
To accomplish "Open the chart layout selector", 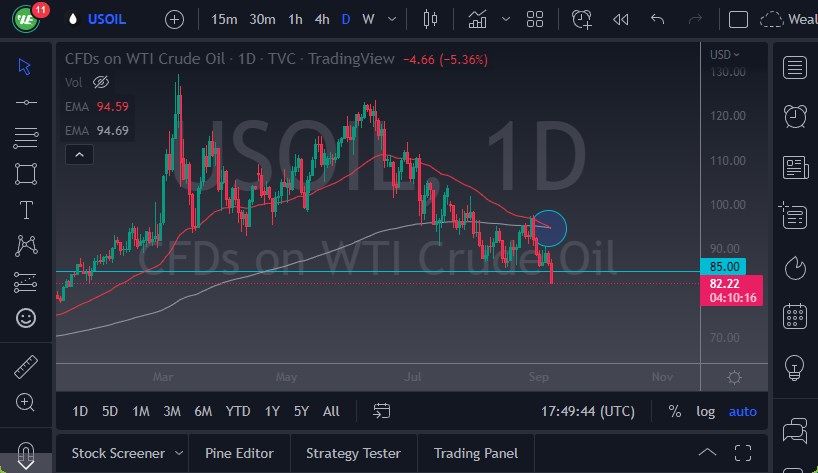I will coord(738,19).
